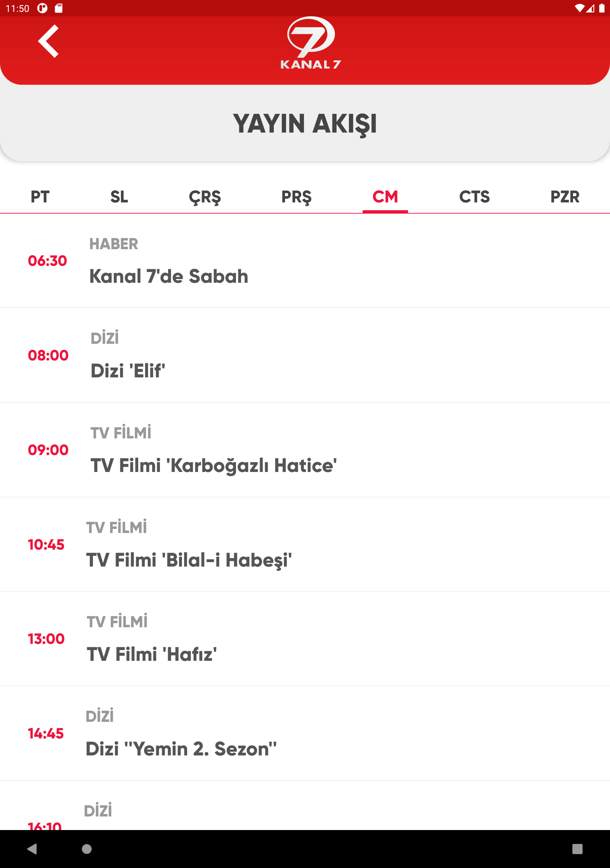The image size is (610, 868).
Task: Open Dizi "Yemin 2. Sezon" entry
Action: (305, 733)
